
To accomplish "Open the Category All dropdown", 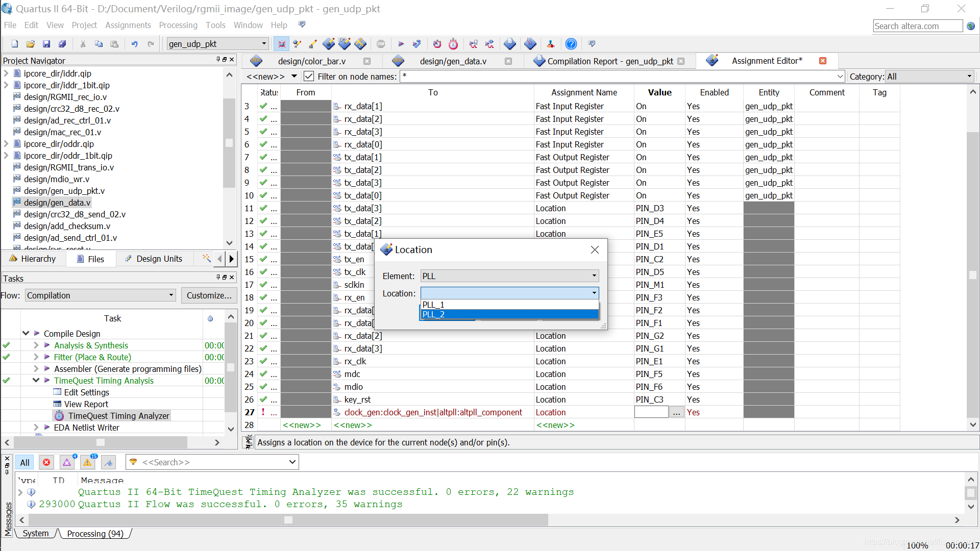I will (x=929, y=77).
